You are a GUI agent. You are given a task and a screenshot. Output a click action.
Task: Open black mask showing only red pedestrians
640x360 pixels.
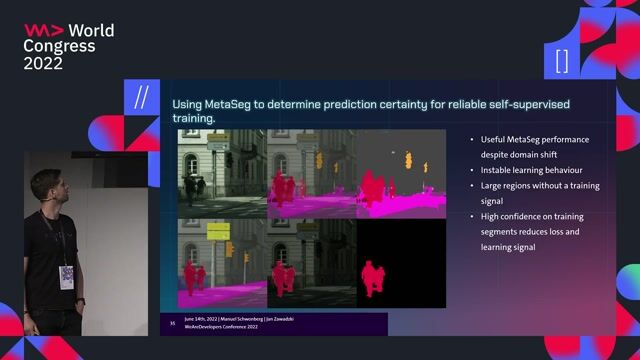coord(401,263)
